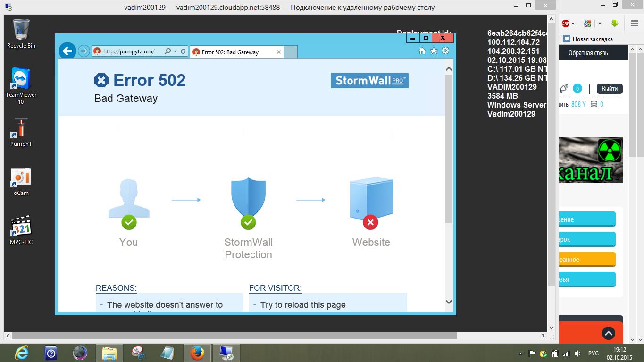
Task: Show hidden system tray icons
Action: point(520,353)
